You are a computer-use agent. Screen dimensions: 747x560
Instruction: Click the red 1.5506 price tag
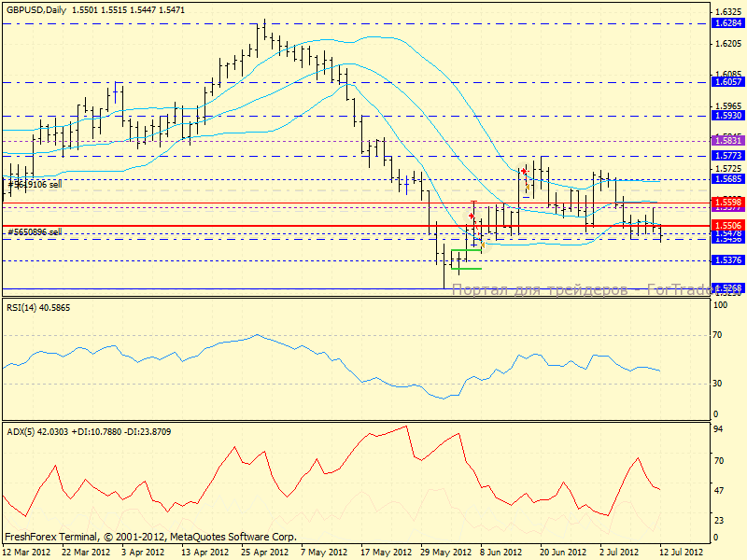coord(726,226)
